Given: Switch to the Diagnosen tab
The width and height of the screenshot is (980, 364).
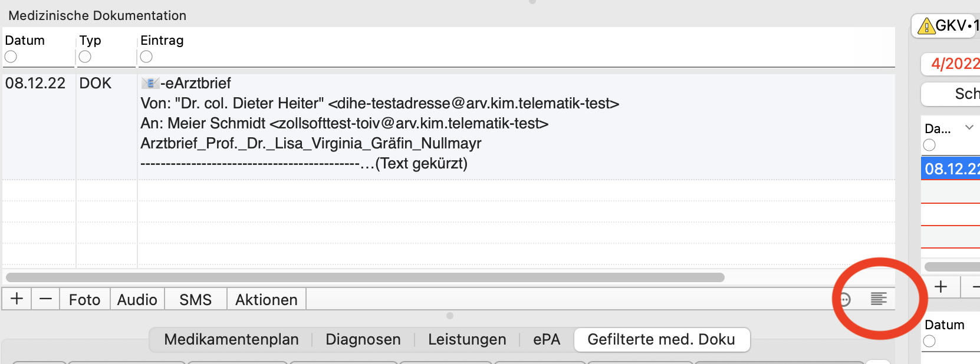Looking at the screenshot, I should [x=363, y=339].
